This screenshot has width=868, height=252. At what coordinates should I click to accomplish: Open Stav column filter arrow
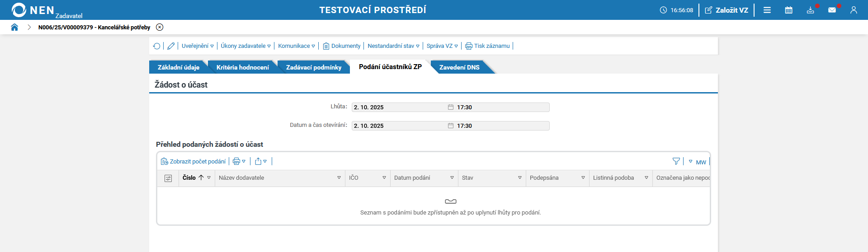pyautogui.click(x=520, y=178)
